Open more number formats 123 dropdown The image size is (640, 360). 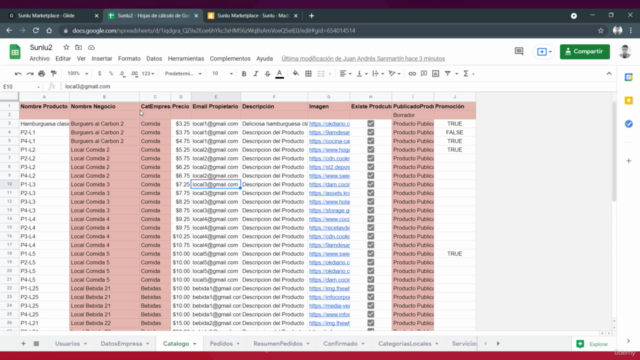(148, 74)
